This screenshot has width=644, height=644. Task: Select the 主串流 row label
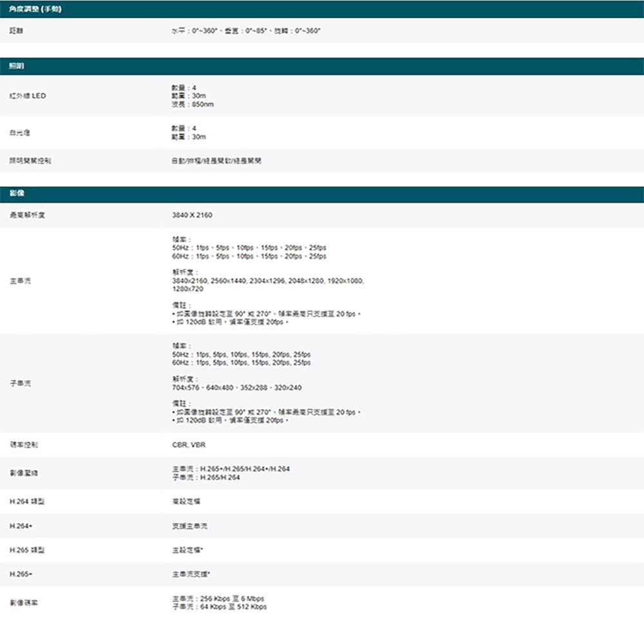tap(20, 281)
